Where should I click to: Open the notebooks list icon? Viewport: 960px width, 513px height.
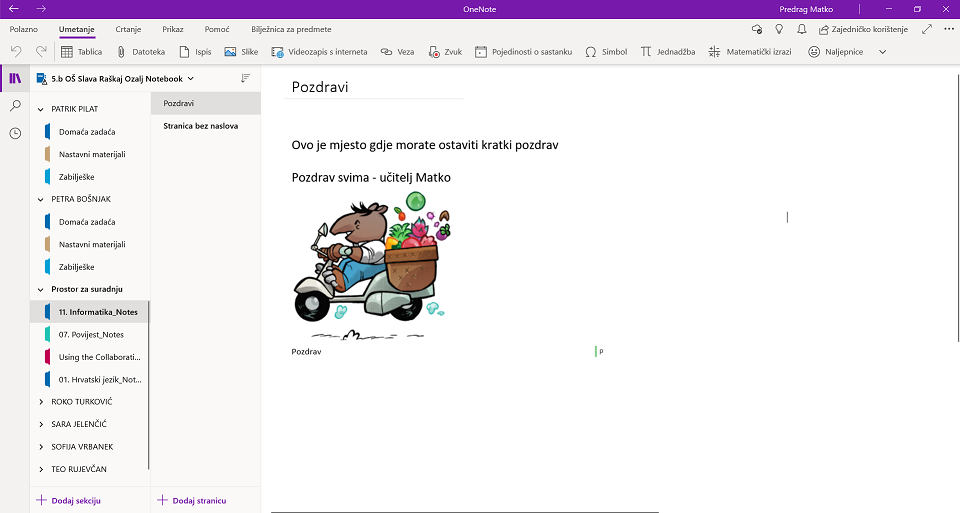[x=15, y=78]
